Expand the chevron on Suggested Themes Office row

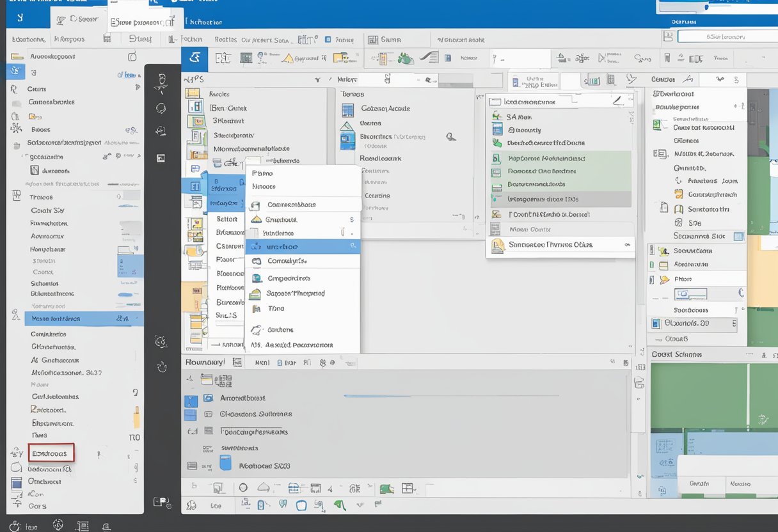627,245
